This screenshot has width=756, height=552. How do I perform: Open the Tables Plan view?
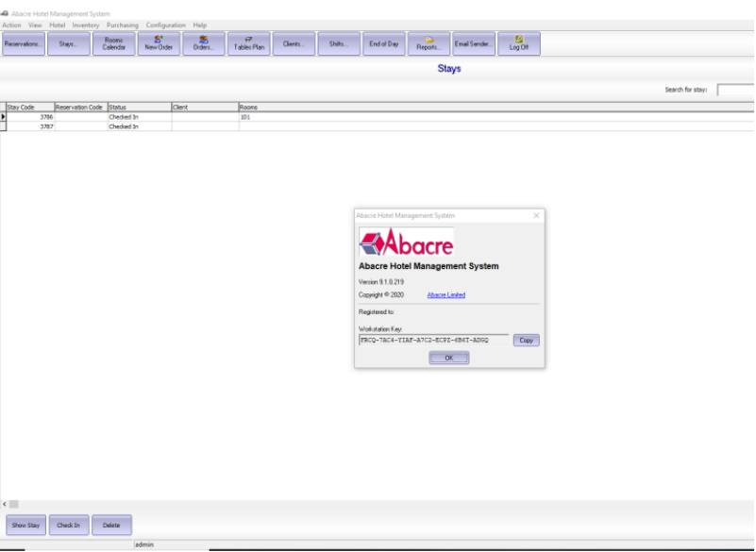249,43
